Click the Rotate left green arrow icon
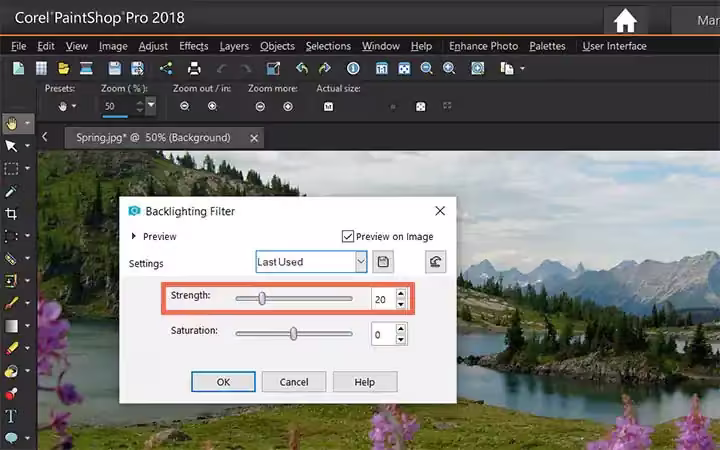The height and width of the screenshot is (450, 720). (302, 68)
